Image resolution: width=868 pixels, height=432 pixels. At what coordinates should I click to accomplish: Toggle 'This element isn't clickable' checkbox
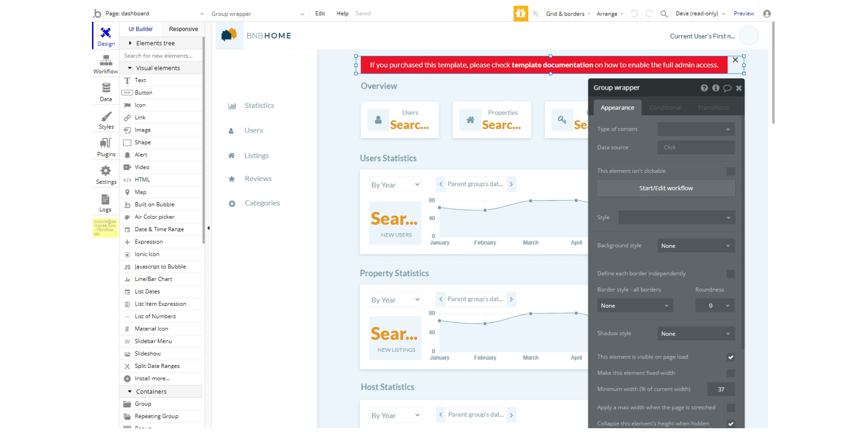click(x=730, y=171)
